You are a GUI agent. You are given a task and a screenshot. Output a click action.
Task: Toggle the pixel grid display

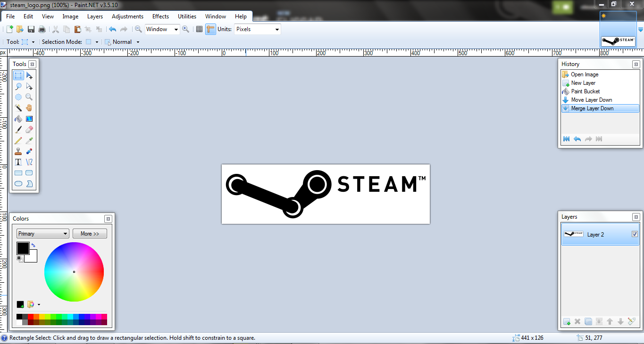tap(199, 29)
